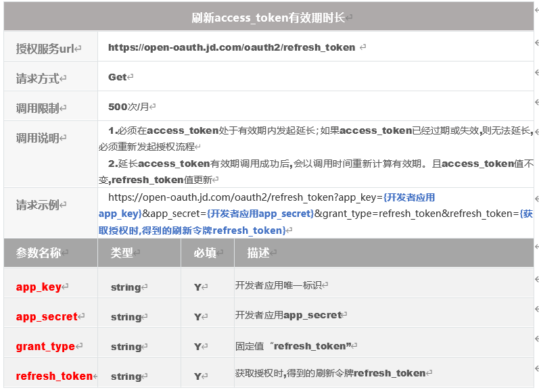Click string type in app_key row

click(x=126, y=287)
